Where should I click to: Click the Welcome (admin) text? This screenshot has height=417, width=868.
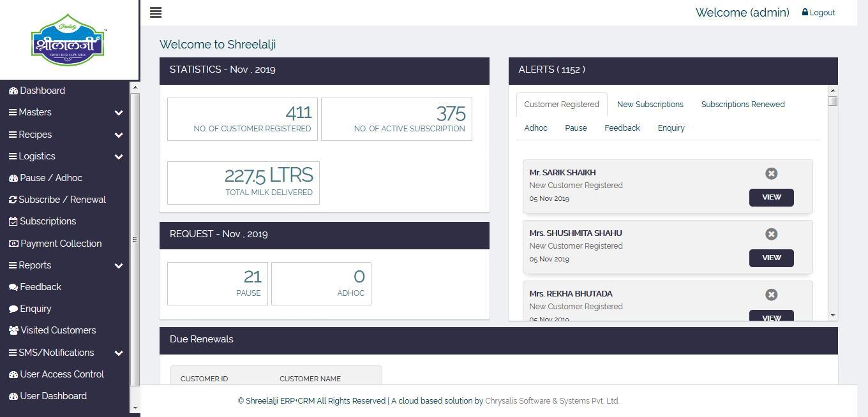click(x=742, y=13)
